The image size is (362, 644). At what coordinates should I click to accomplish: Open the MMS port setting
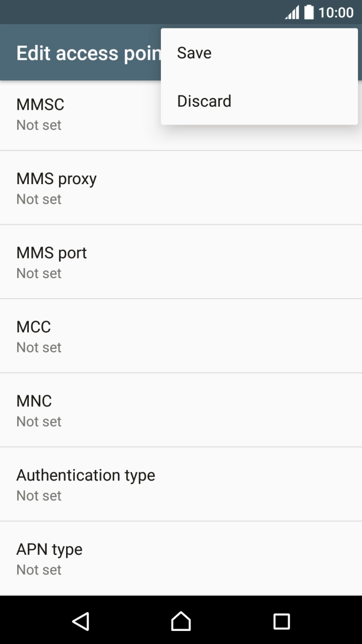(x=52, y=253)
